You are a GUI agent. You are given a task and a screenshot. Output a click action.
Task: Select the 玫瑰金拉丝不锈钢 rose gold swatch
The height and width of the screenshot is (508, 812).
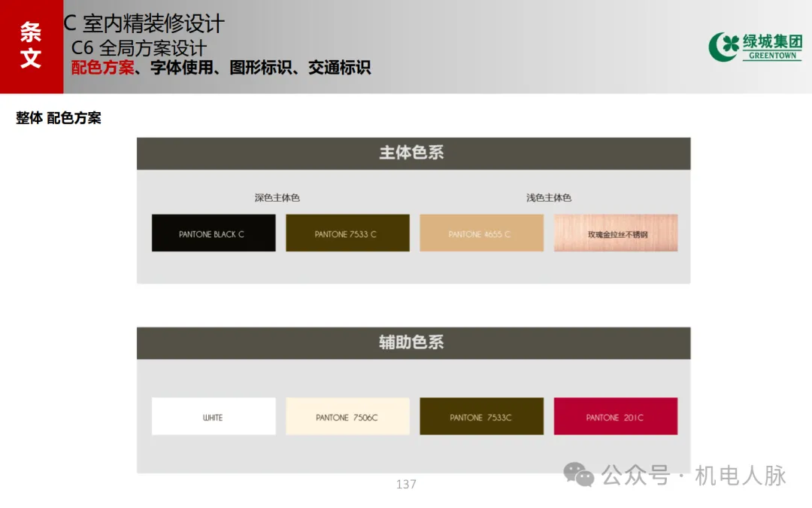pos(616,233)
